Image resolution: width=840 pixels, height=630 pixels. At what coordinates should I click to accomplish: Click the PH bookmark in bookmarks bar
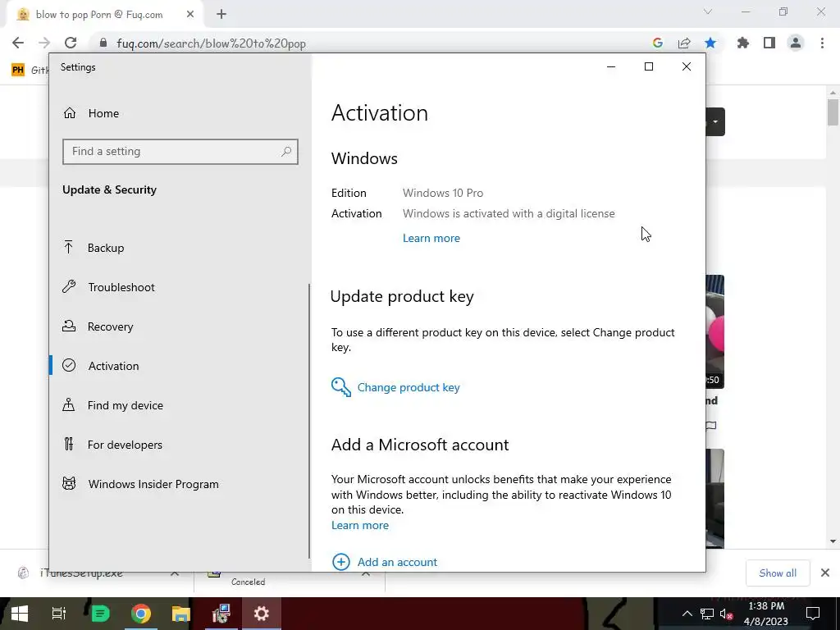click(18, 70)
